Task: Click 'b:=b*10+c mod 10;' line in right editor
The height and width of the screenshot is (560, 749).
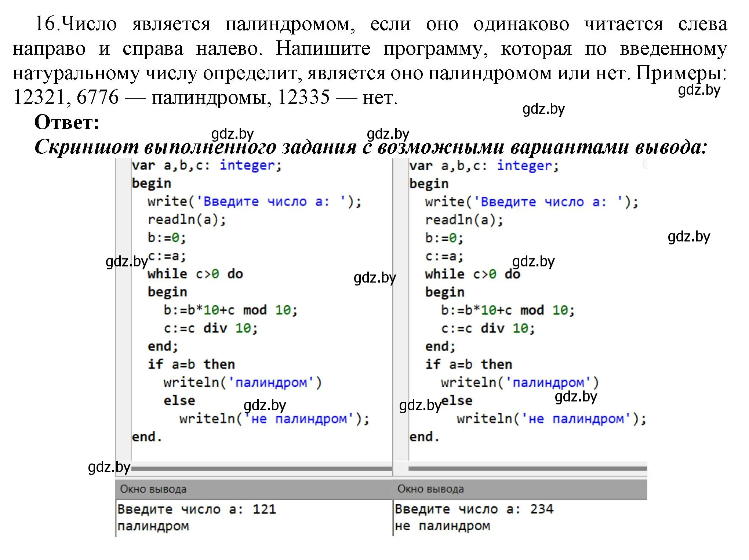Action: click(508, 310)
